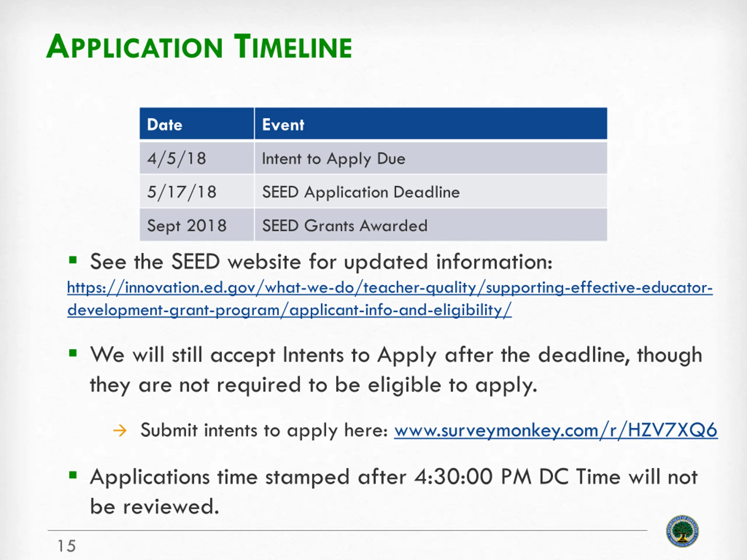Viewport: 747px width, 560px height.
Task: Click the 4/5/18 date cell
Action: click(x=197, y=158)
